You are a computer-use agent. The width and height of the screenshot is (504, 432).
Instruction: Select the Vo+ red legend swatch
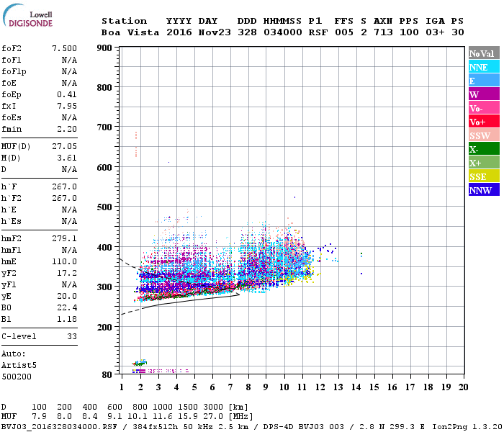coord(484,122)
